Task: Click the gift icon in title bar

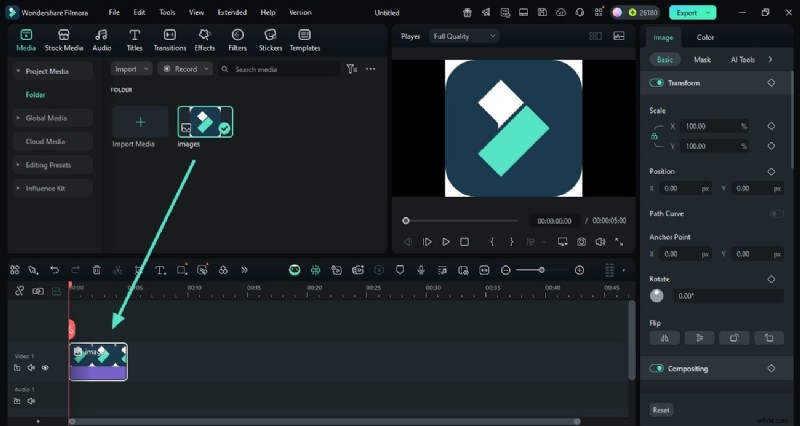Action: pos(467,13)
